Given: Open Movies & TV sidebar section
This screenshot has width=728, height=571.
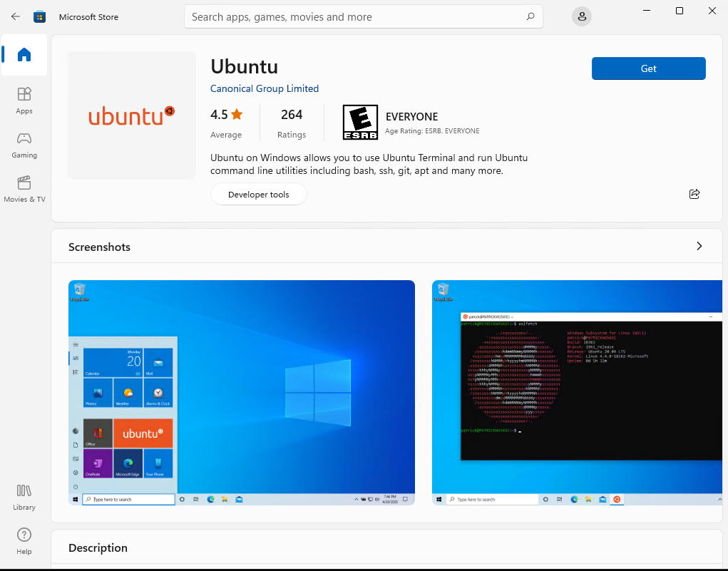Looking at the screenshot, I should pos(24,188).
